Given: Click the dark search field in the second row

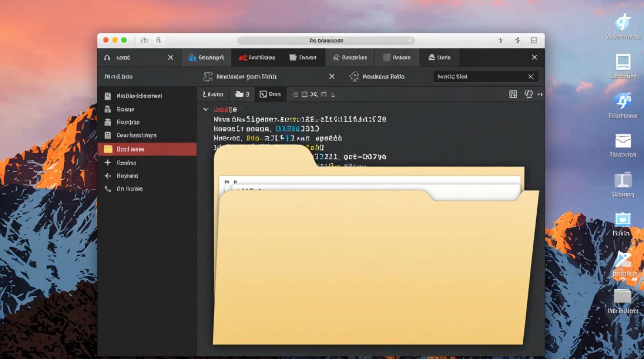Looking at the screenshot, I should click(479, 77).
